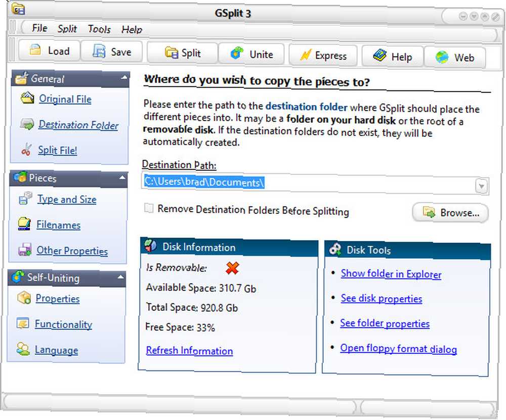Click the General panel header icon
The width and height of the screenshot is (506, 420).
tap(22, 78)
